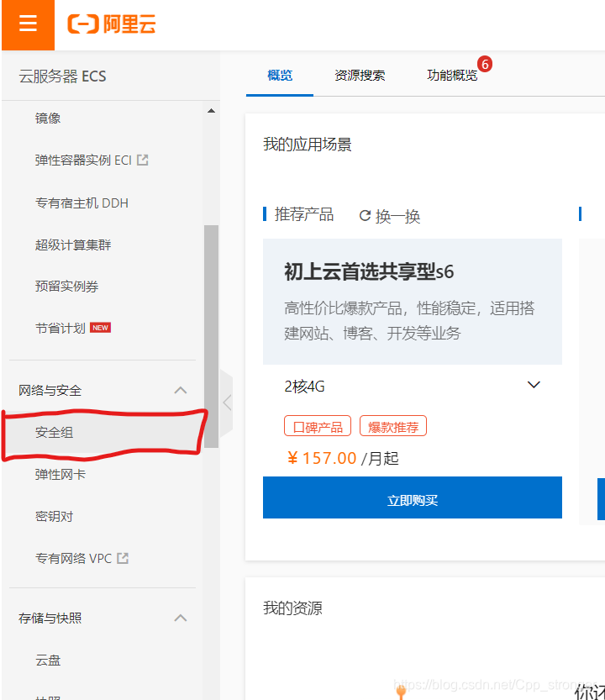Click the 我的应用场景 heading
The height and width of the screenshot is (700, 605).
click(x=308, y=145)
